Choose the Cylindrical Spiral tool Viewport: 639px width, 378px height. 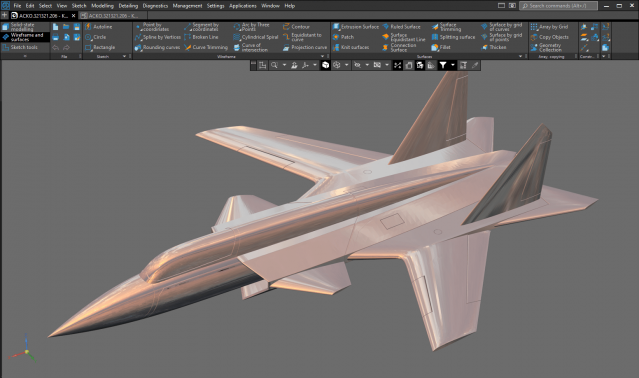pyautogui.click(x=256, y=37)
